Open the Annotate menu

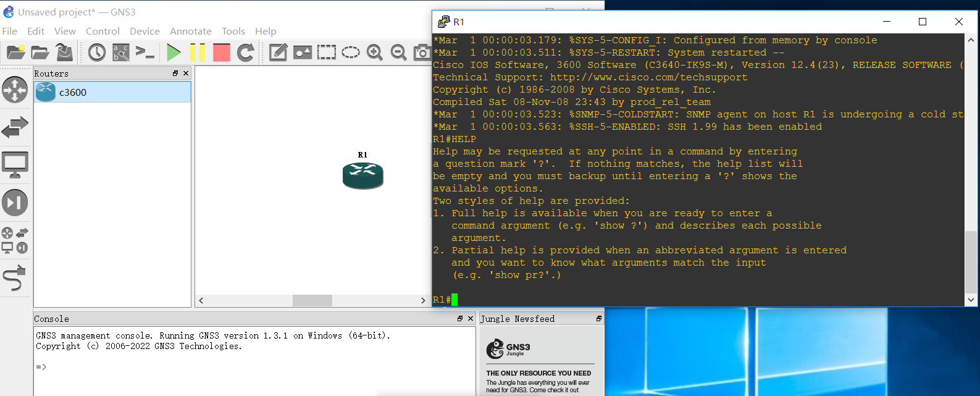coord(191,31)
